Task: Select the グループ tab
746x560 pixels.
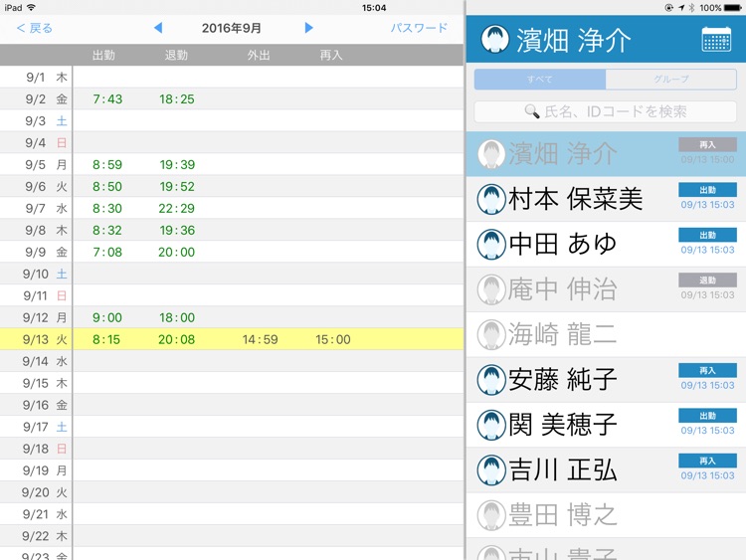Action: [x=671, y=79]
